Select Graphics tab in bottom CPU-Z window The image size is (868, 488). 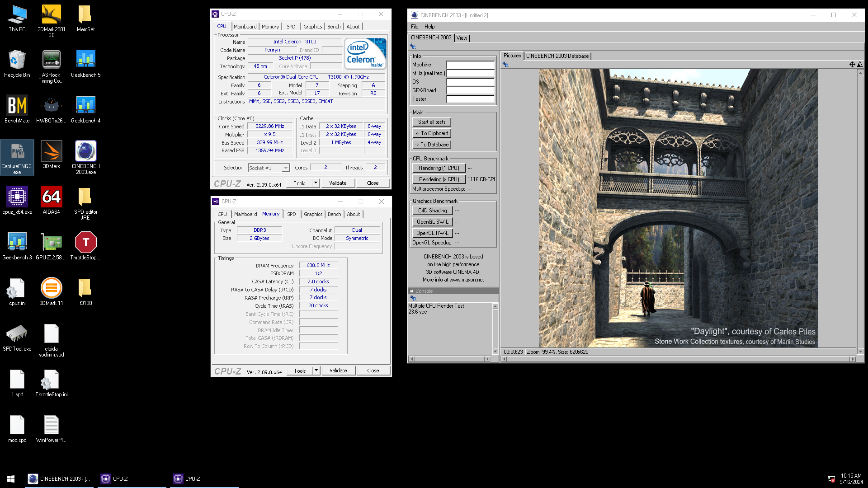[x=313, y=214]
